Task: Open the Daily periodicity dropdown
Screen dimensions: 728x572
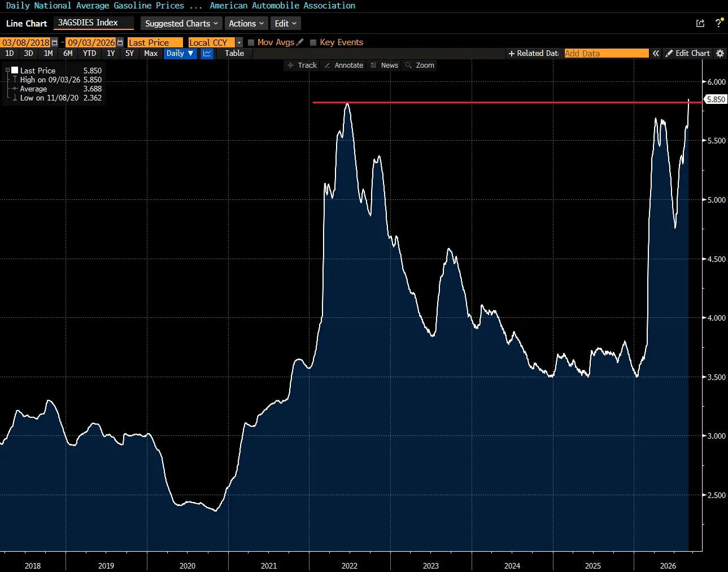Action: 180,54
